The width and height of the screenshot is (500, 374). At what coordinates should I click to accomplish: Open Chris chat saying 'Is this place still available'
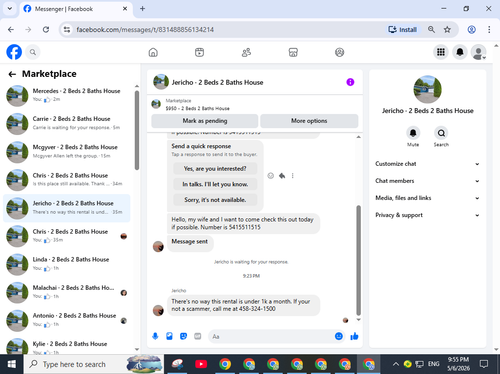(67, 180)
